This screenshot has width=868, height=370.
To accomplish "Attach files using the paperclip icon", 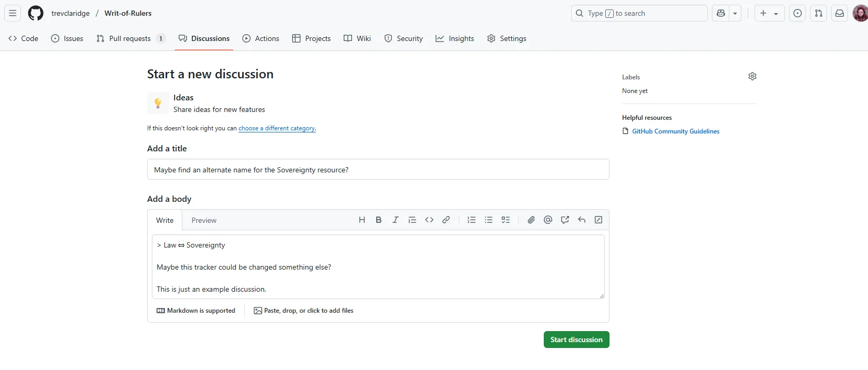I will [x=531, y=220].
